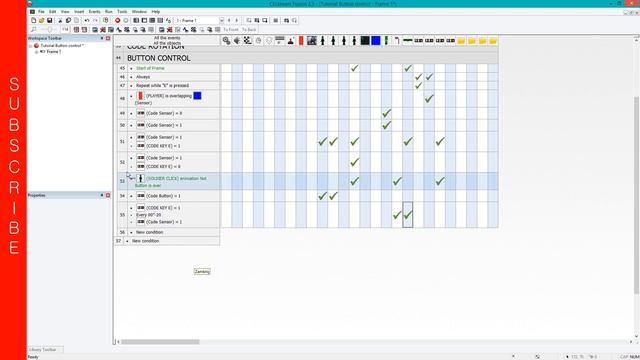This screenshot has height=360, width=640.
Task: Go to next frame arrow in toolbar
Action: click(x=236, y=20)
